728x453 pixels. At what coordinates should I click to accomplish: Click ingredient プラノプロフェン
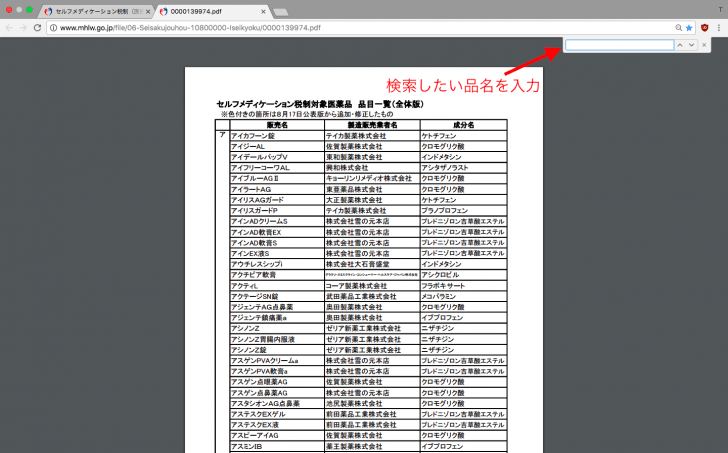click(445, 211)
